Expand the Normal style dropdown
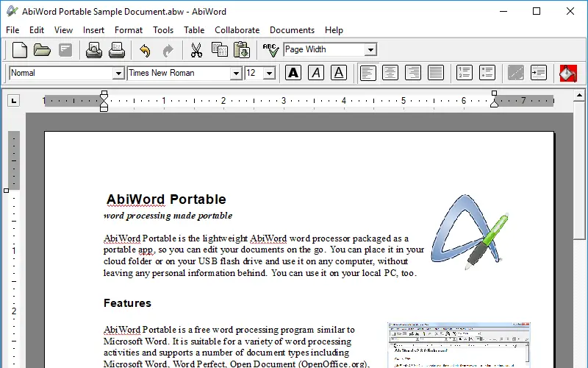 coord(118,73)
